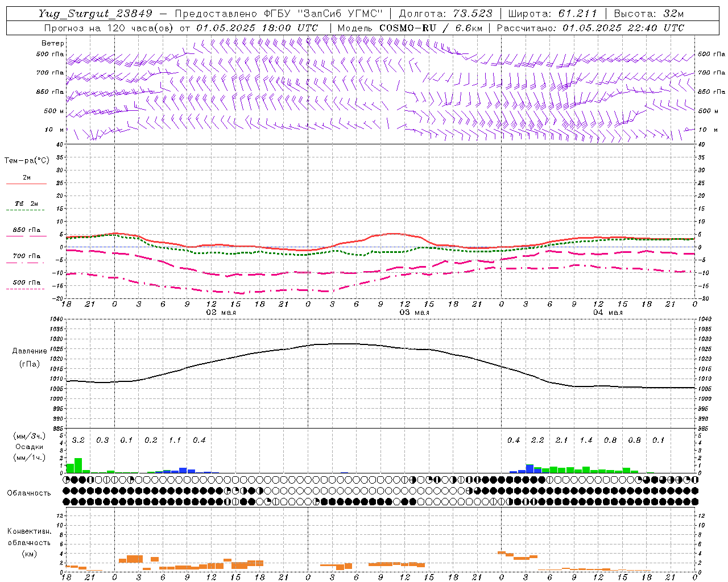Click the 3.2 precipitation total value
This screenshot has height=582, width=728.
click(x=78, y=440)
